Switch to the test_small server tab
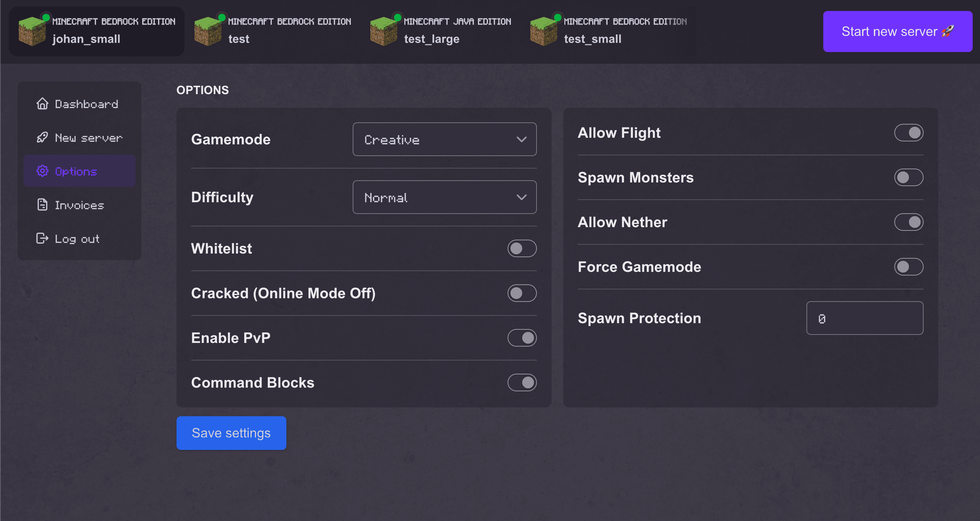 point(609,32)
